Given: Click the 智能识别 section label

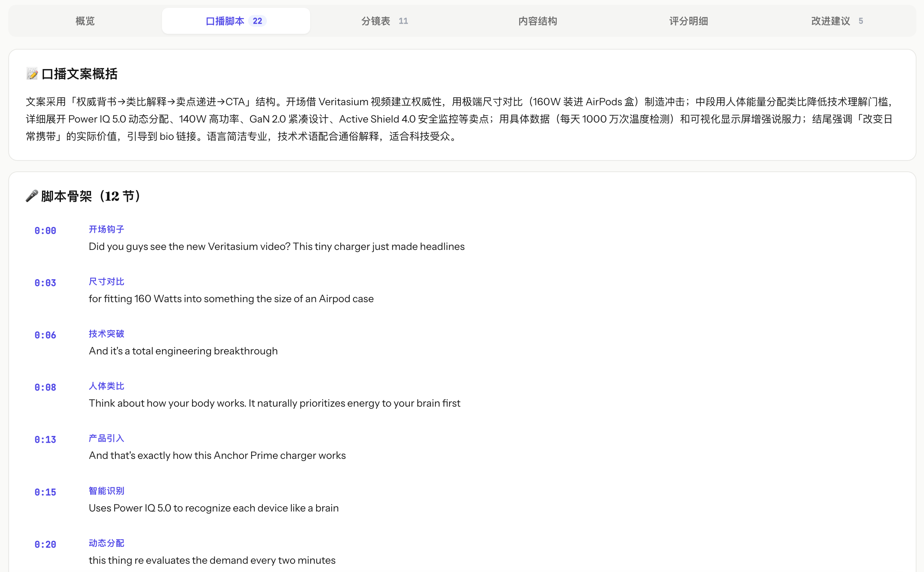Looking at the screenshot, I should click(106, 491).
